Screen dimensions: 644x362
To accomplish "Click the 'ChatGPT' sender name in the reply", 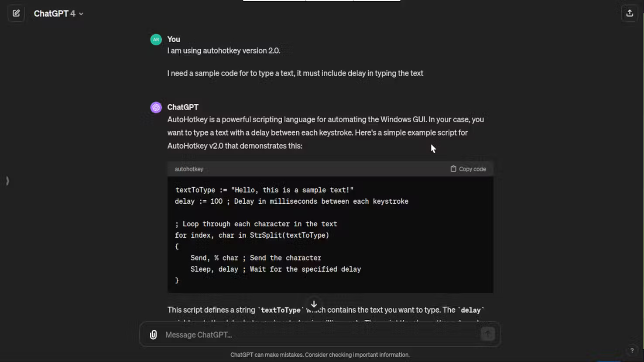I will 183,107.
